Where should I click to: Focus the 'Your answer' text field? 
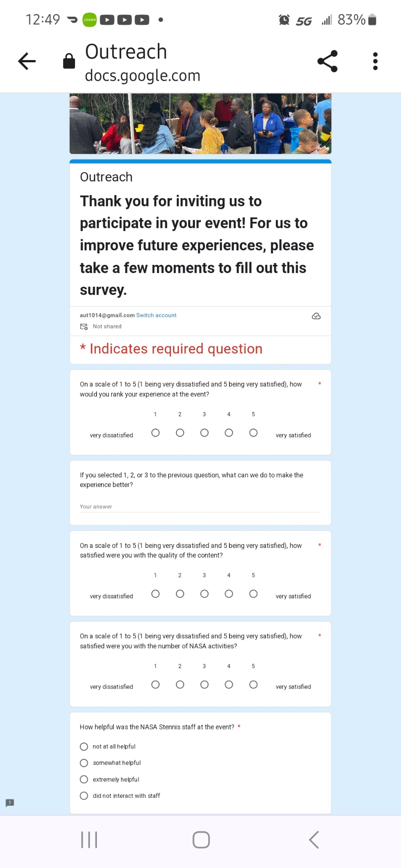pos(200,507)
